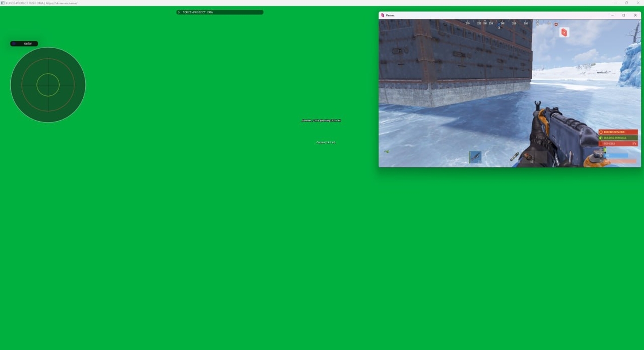Image resolution: width=644 pixels, height=350 pixels.
Task: Toggle the radar widget indicator dot
Action: click(14, 43)
